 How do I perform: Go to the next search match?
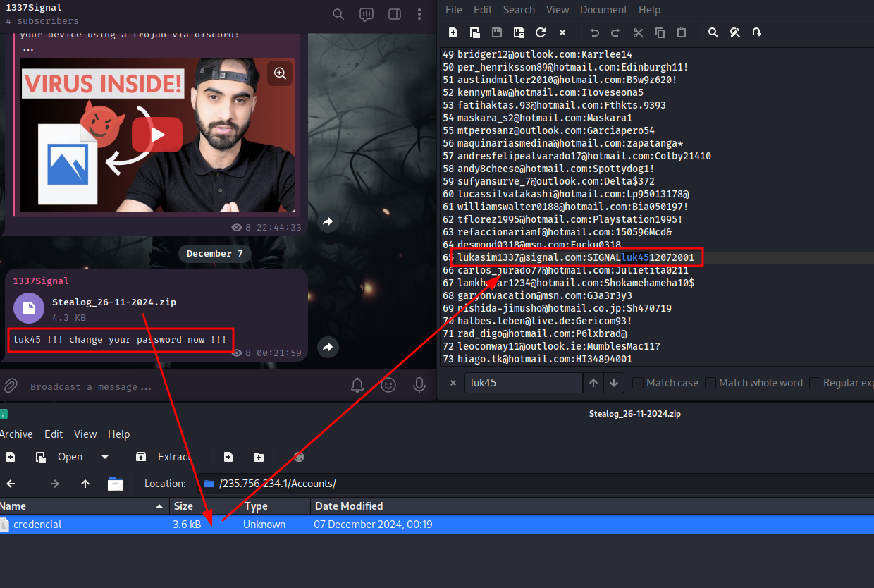[614, 383]
